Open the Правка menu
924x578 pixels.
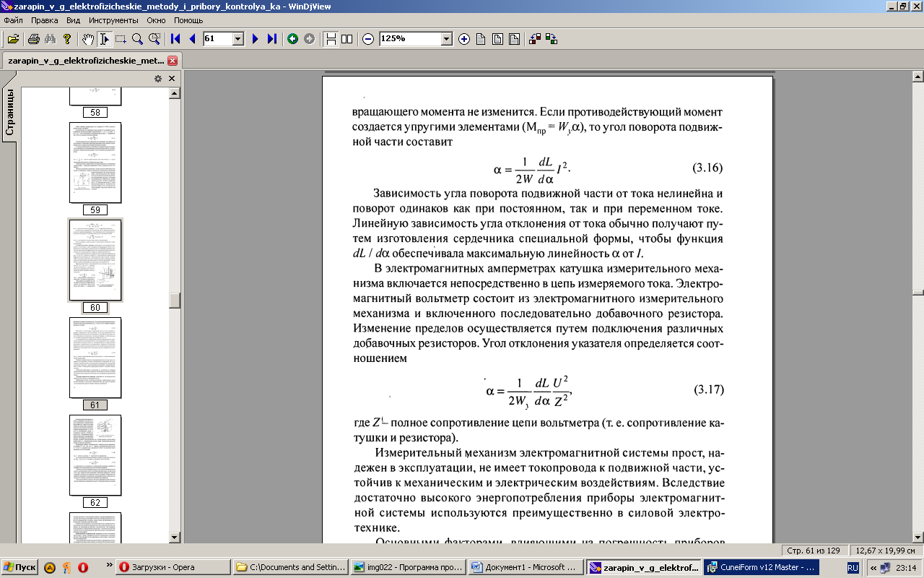pos(45,21)
